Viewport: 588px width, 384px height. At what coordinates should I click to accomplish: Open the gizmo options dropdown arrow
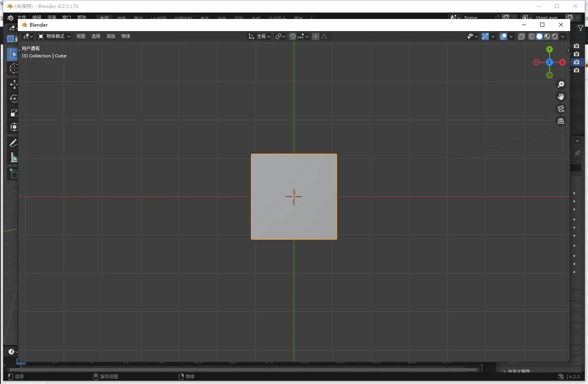(493, 36)
